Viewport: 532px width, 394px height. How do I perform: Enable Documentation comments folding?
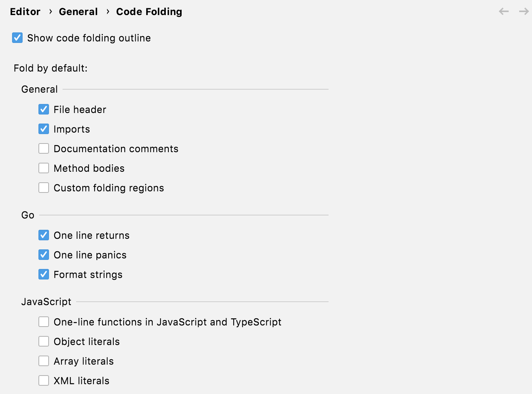click(x=44, y=148)
